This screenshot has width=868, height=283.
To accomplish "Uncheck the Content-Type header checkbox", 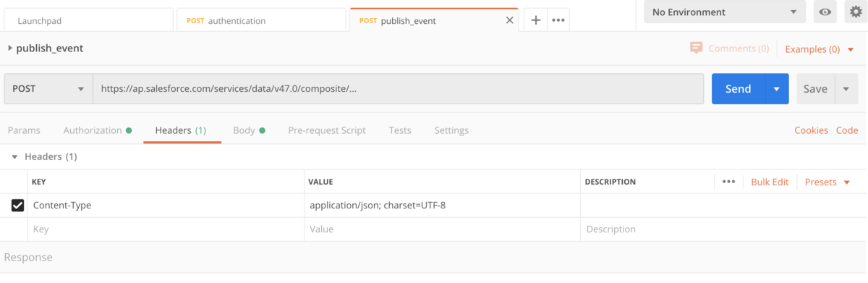I will pos(18,206).
